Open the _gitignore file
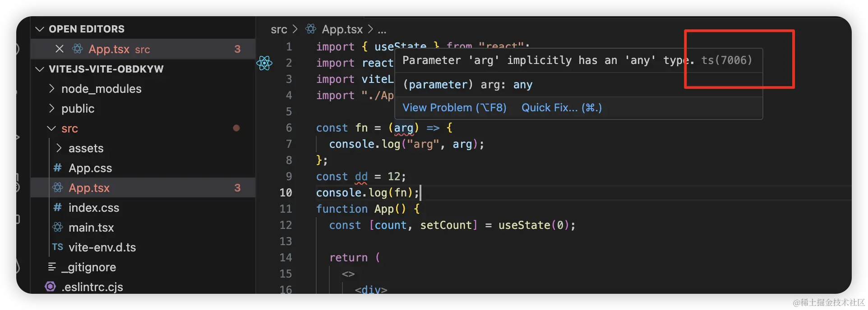The width and height of the screenshot is (868, 310). [89, 267]
